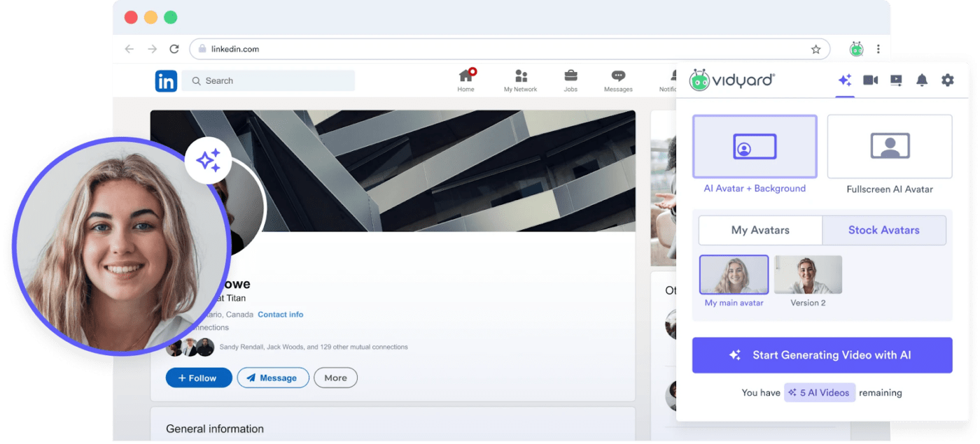Click the AI Avatar + Background label
This screenshot has height=444, width=980.
click(755, 189)
